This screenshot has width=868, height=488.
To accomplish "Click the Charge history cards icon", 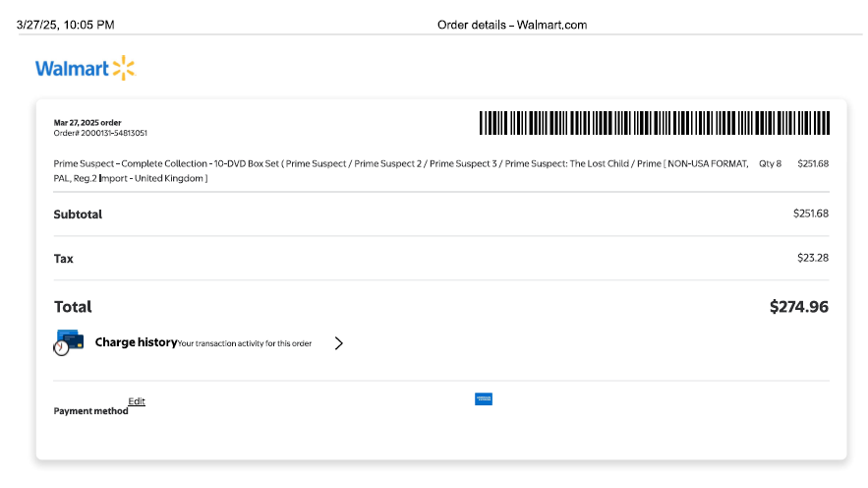I will pyautogui.click(x=69, y=342).
